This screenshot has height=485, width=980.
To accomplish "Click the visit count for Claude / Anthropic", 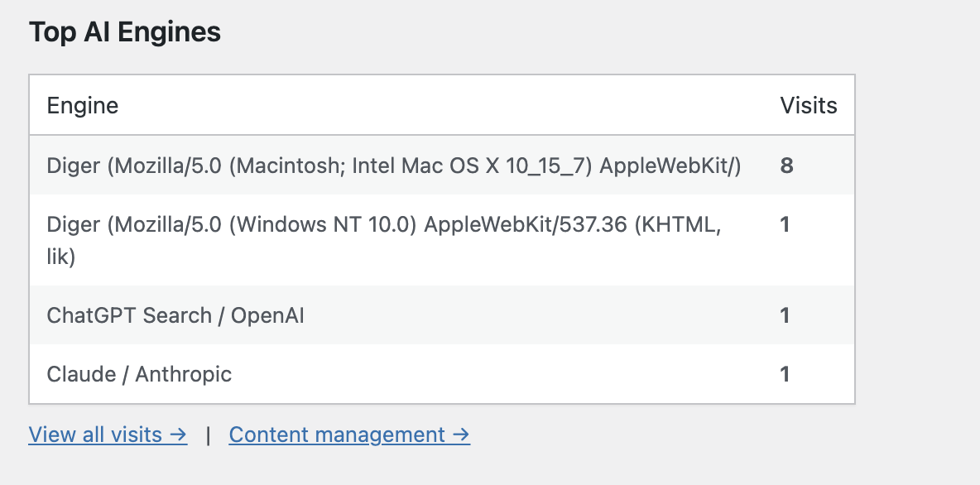I will point(785,374).
